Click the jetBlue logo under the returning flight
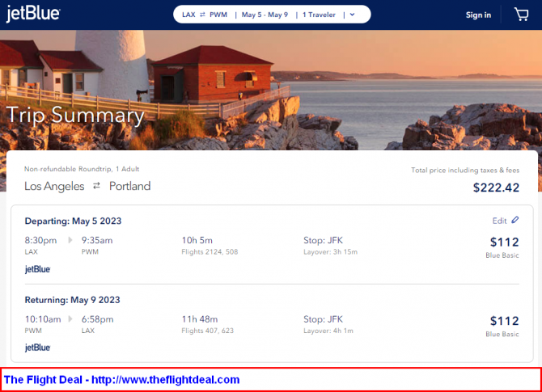542x392 pixels. coord(37,348)
